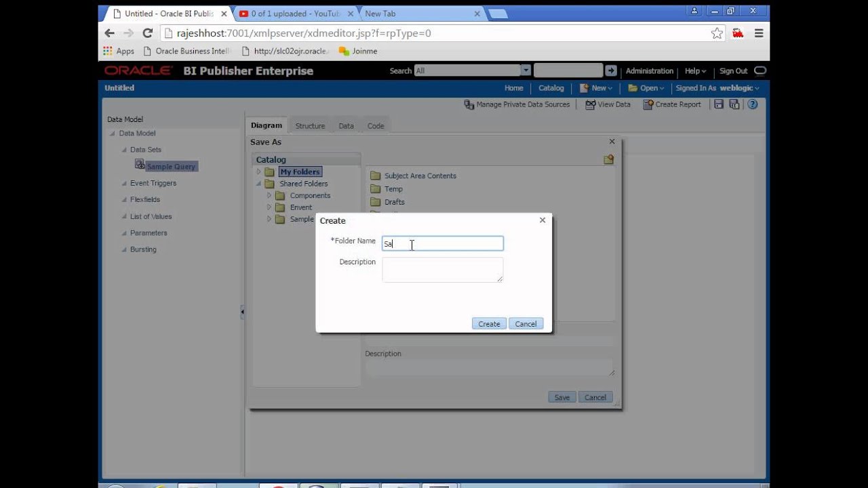Select the List of Values node

[x=151, y=216]
